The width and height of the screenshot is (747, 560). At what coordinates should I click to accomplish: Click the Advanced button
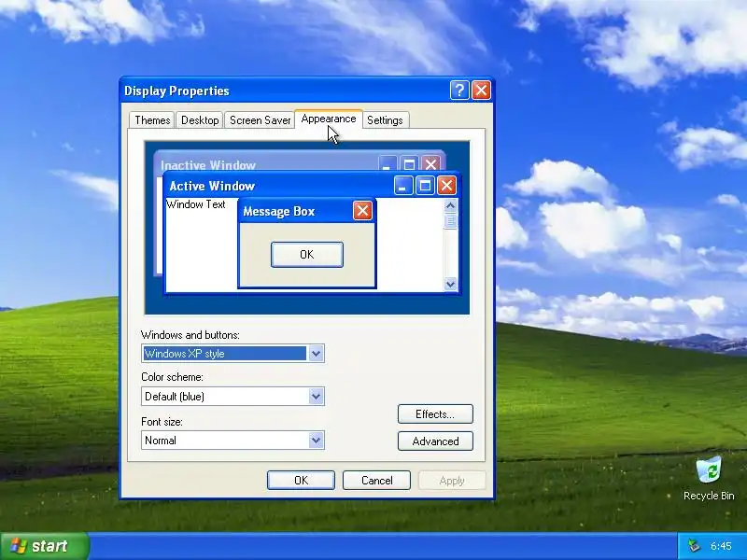pyautogui.click(x=435, y=441)
